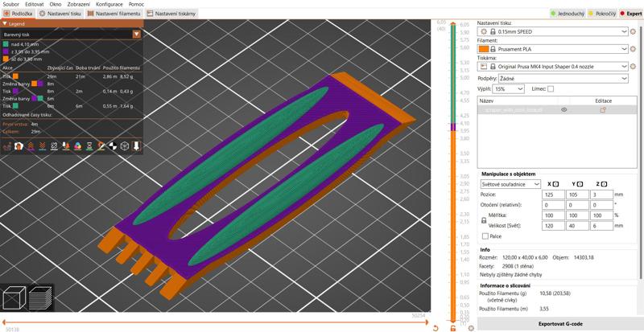Open print settings gear next to 0.15mm SPEED
The image size is (644, 332).
tap(633, 31)
